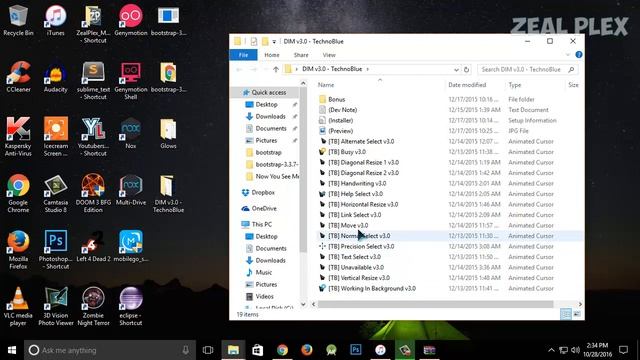The width and height of the screenshot is (640, 360).
Task: Open the bootstrap folder in navigation pane
Action: pos(268,152)
